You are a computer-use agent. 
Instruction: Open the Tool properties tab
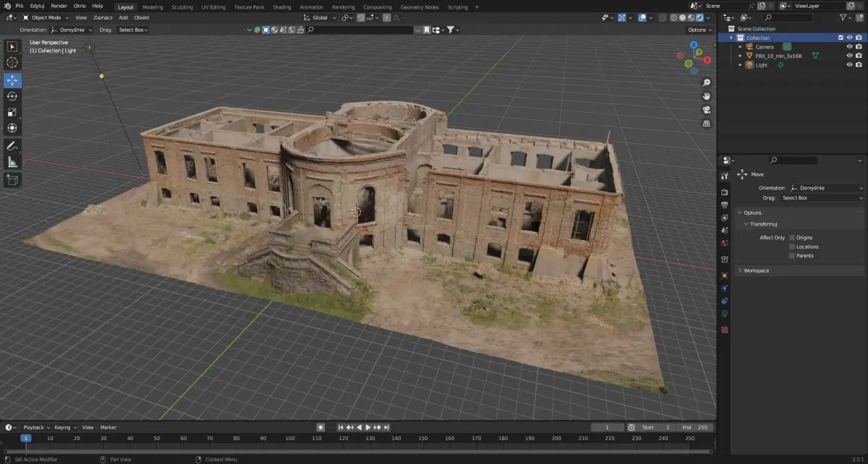[724, 176]
